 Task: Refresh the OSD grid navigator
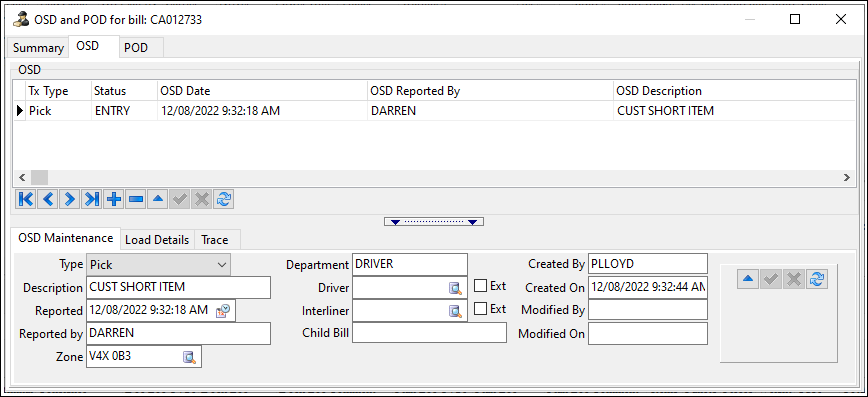click(x=224, y=199)
